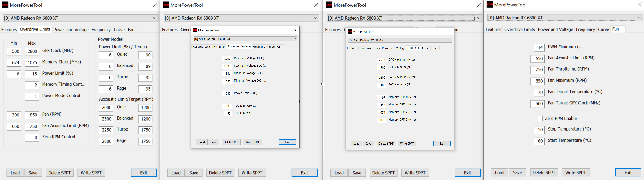Click the MorePowerTool logo in the Overdrive Limits window title bar
Viewport: 644px width, 180px height.
coord(5,5)
